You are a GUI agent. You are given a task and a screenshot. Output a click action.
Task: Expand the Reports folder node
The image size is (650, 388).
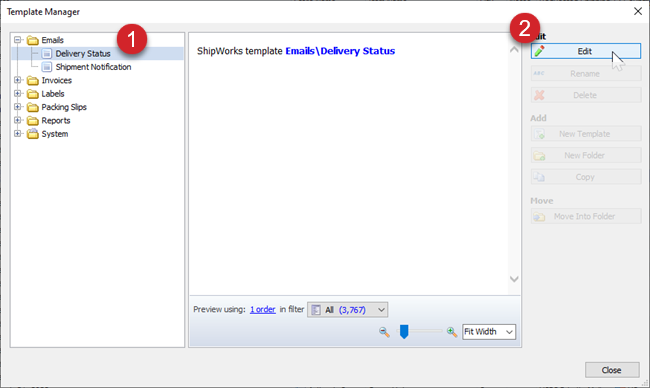pos(17,120)
